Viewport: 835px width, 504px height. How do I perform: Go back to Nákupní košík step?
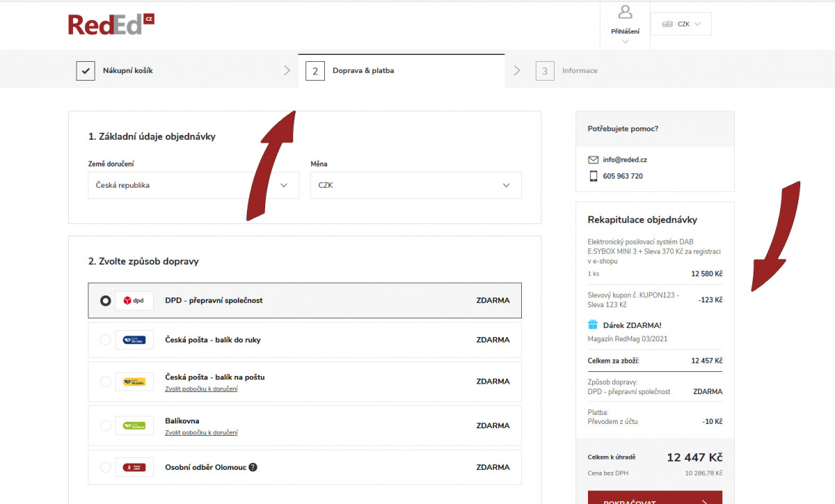pyautogui.click(x=127, y=70)
